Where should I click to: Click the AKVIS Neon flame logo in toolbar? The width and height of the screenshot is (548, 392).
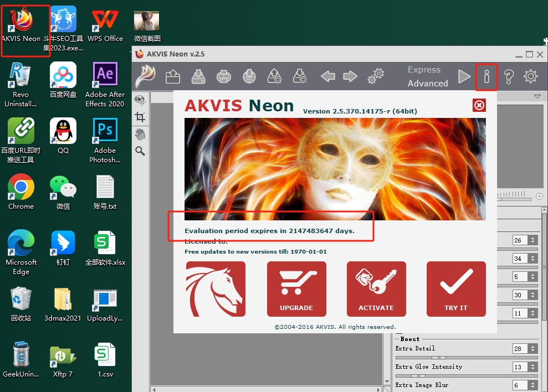[146, 76]
